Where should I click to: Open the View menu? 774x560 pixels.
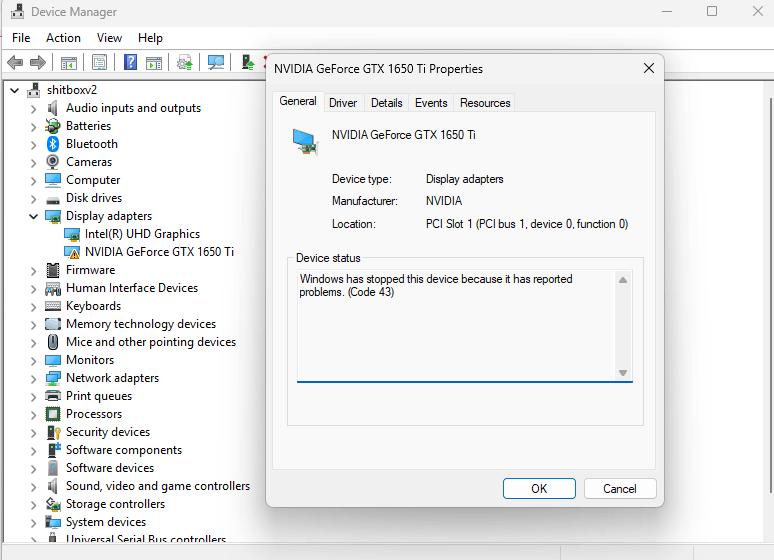pos(109,38)
